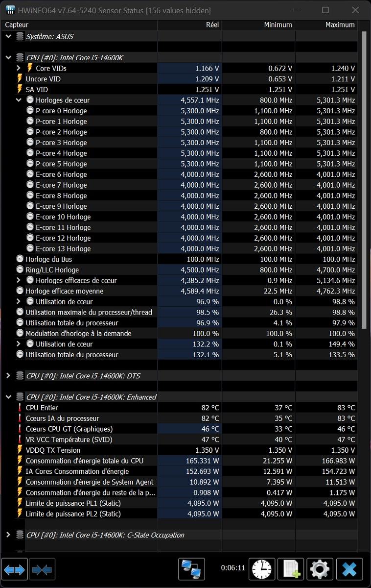
Task: Reset Min/Max values via the clock icon
Action: pyautogui.click(x=261, y=568)
